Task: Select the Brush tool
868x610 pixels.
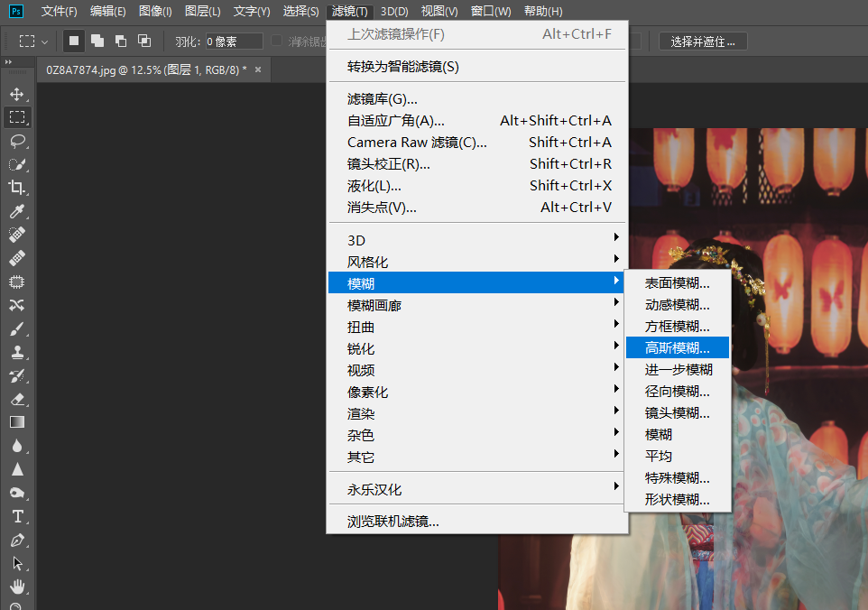Action: coord(17,328)
